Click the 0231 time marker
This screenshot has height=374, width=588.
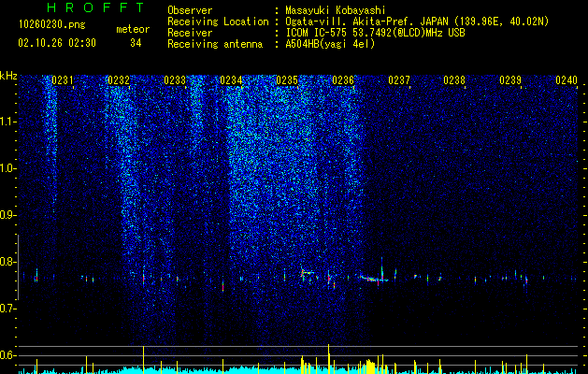click(x=63, y=80)
